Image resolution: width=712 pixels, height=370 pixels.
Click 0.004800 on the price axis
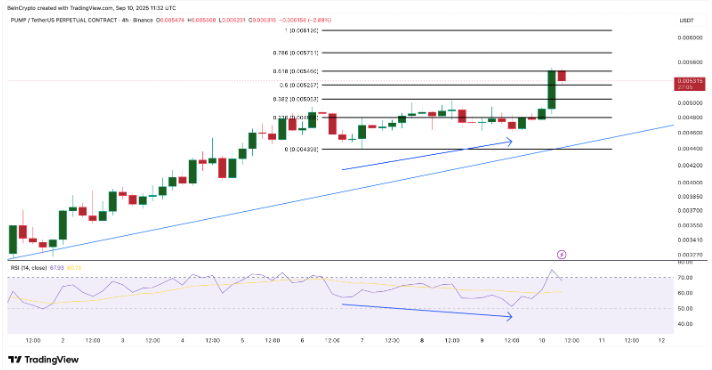(690, 118)
